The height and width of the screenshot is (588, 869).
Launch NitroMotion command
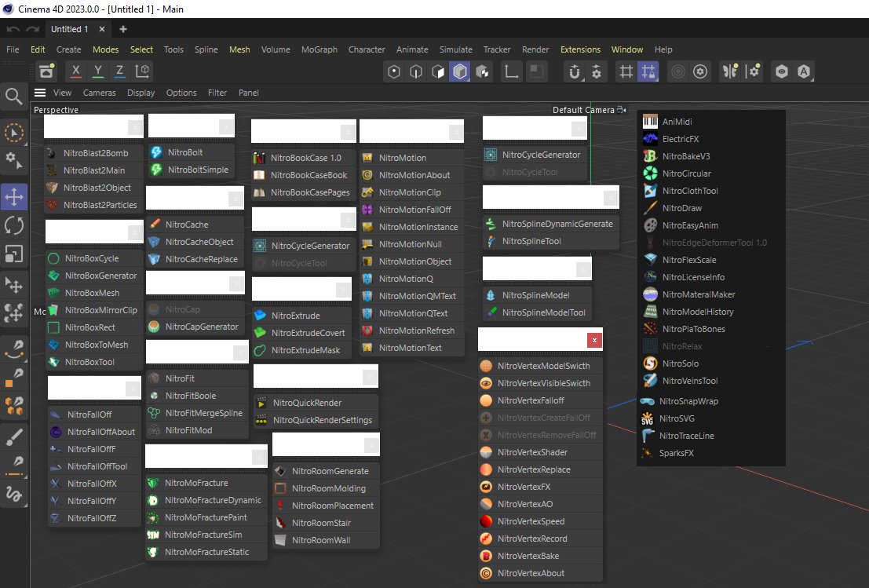coord(411,158)
